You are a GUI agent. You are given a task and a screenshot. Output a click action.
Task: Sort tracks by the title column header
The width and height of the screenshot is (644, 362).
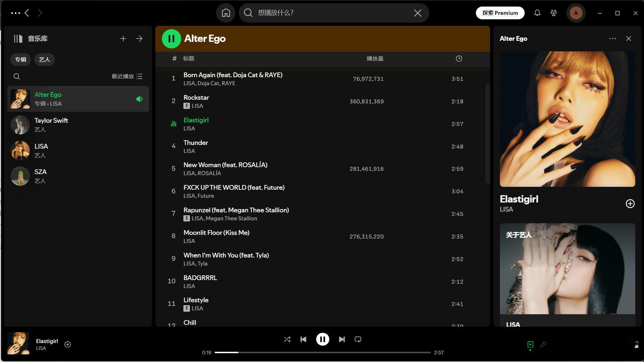click(x=188, y=59)
